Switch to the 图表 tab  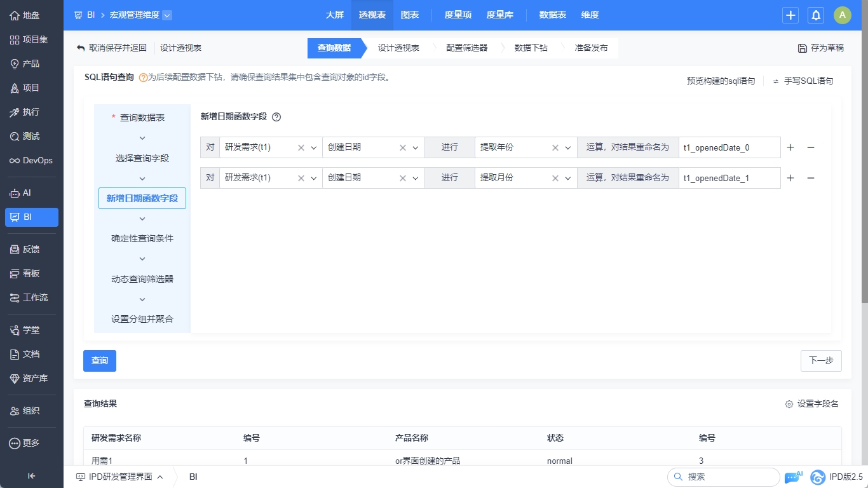click(x=410, y=15)
